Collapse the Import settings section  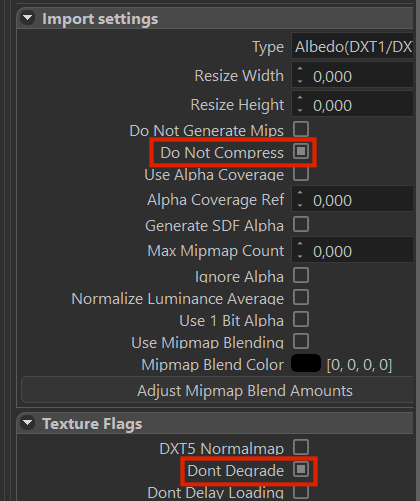(28, 18)
